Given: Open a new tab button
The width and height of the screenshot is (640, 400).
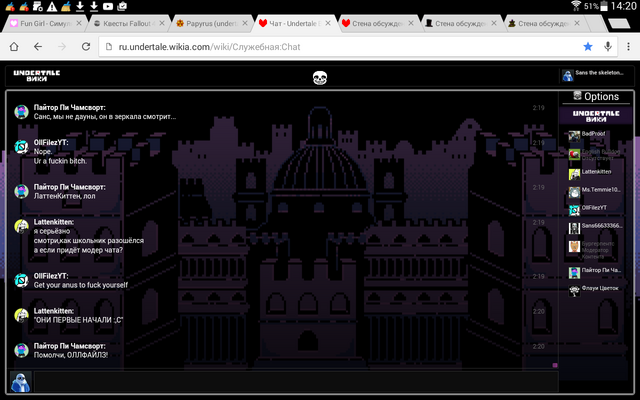Looking at the screenshot, I should (619, 24).
